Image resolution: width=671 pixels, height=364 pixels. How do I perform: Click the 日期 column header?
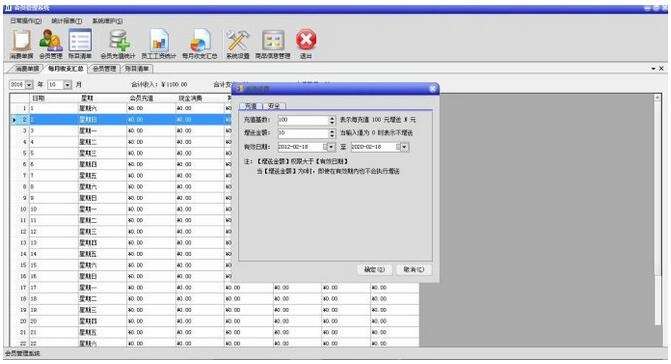point(53,98)
